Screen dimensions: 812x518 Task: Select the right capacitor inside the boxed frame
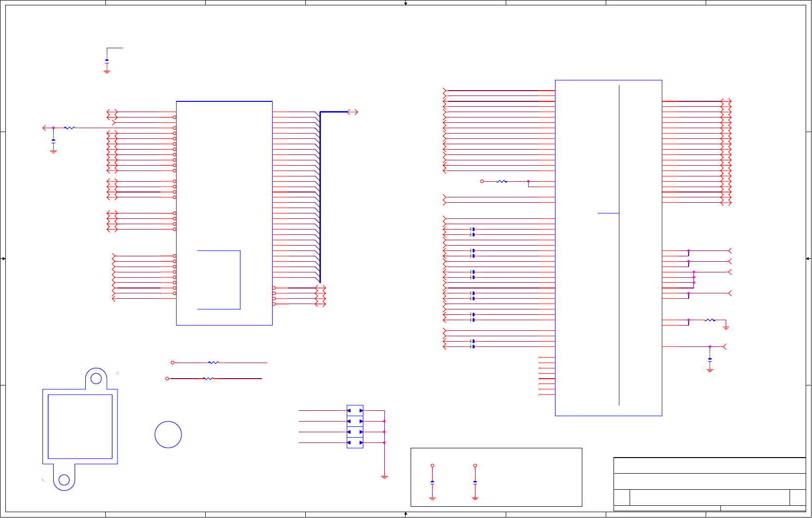[475, 482]
